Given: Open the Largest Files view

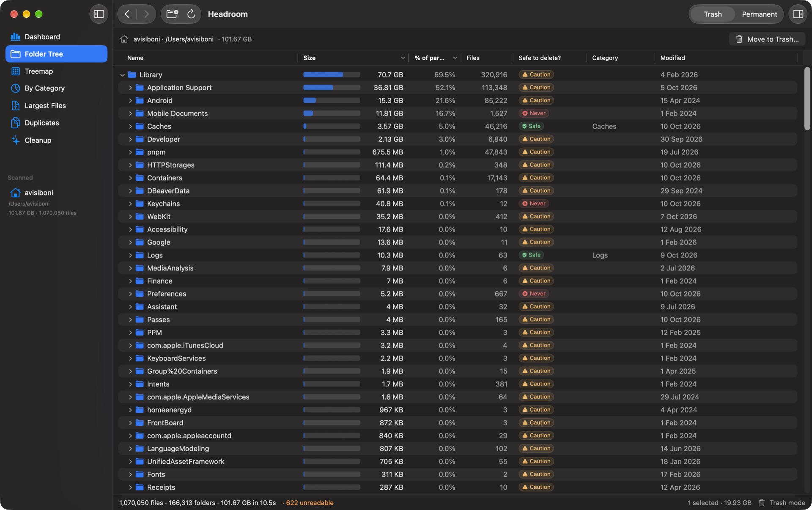Looking at the screenshot, I should tap(56, 105).
